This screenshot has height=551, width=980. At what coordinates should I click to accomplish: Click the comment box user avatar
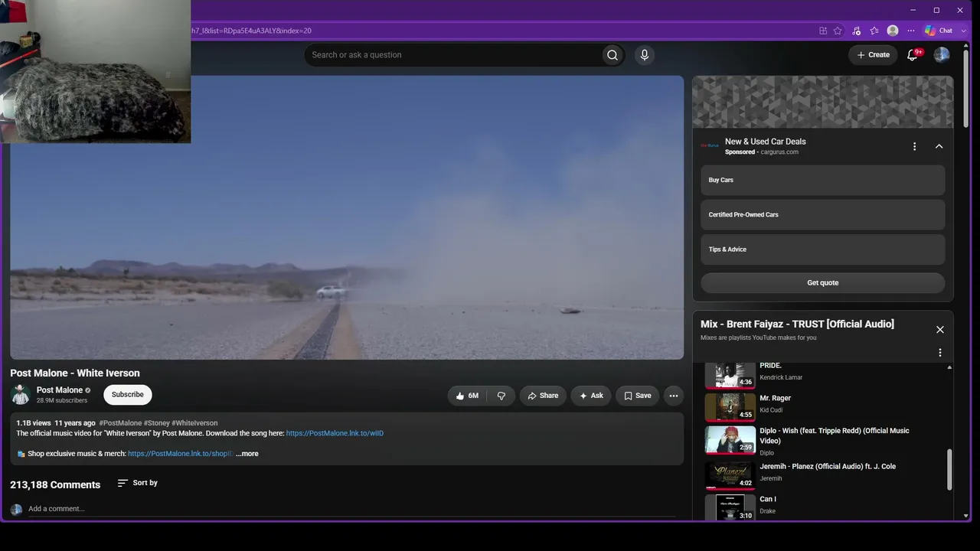(16, 510)
